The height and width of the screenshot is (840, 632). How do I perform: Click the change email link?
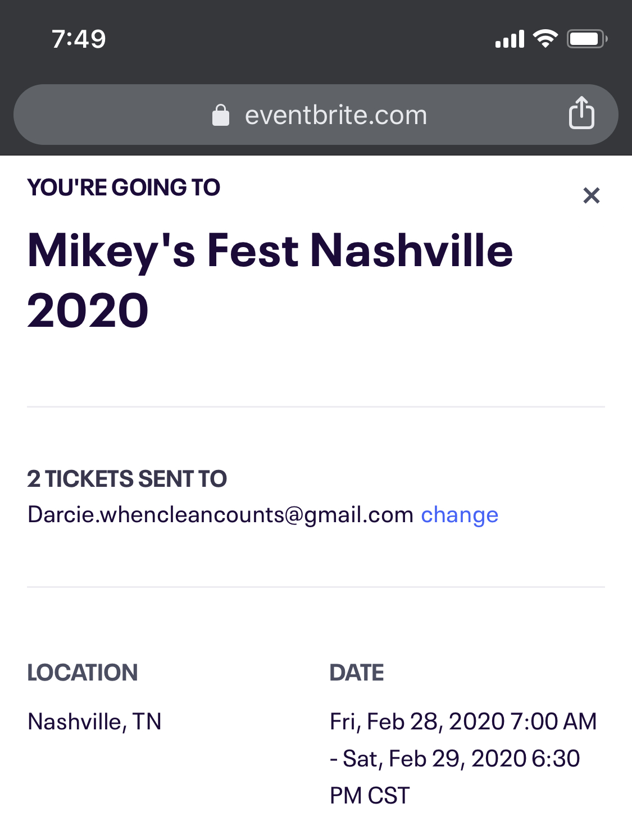(x=460, y=515)
